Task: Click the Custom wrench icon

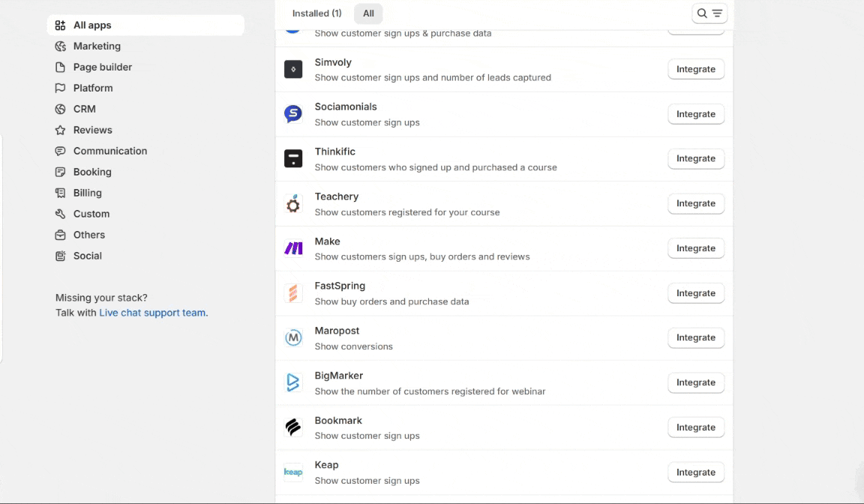Action: tap(60, 214)
